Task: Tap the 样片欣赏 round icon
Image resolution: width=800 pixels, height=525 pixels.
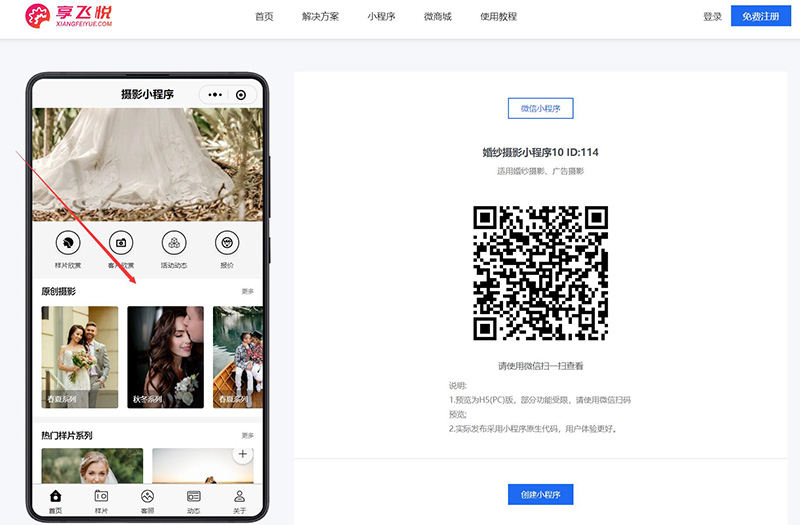Action: 68,242
